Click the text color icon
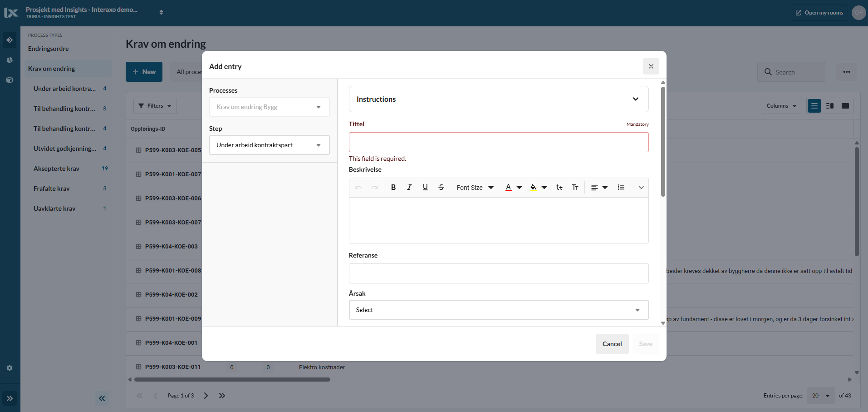 [x=509, y=188]
